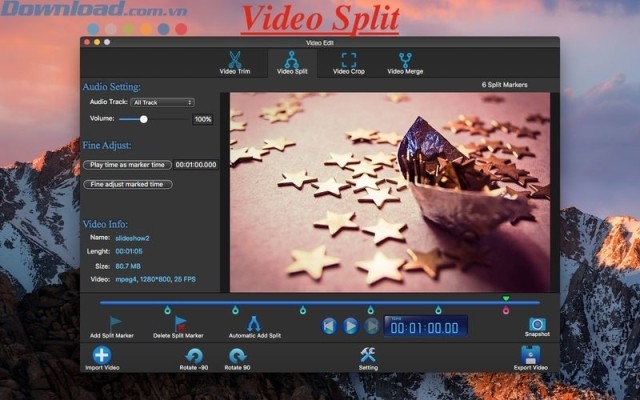Minimize the Video Edit window with the yellow button
640x400 pixels.
coord(97,42)
